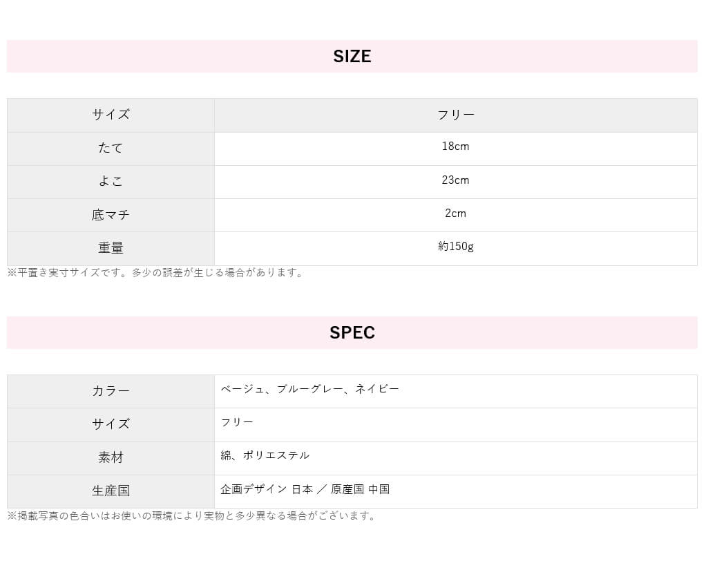
Task: Select the カラー row label
Action: click(111, 391)
